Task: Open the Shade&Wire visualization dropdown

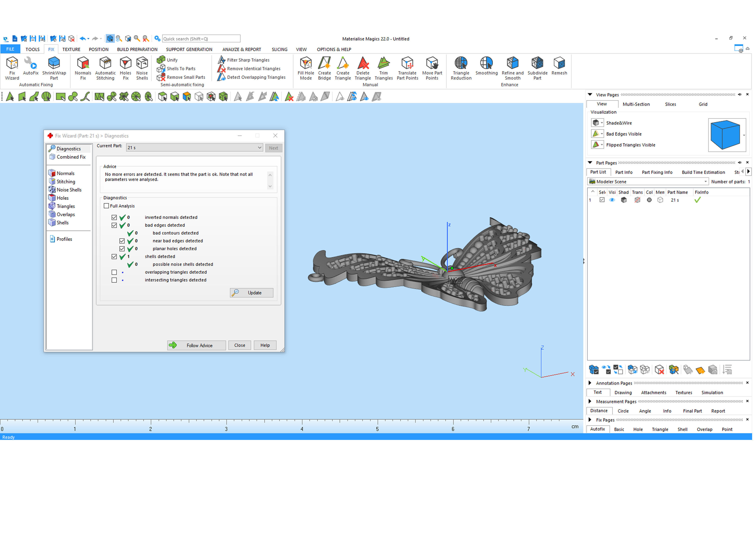Action: (602, 123)
